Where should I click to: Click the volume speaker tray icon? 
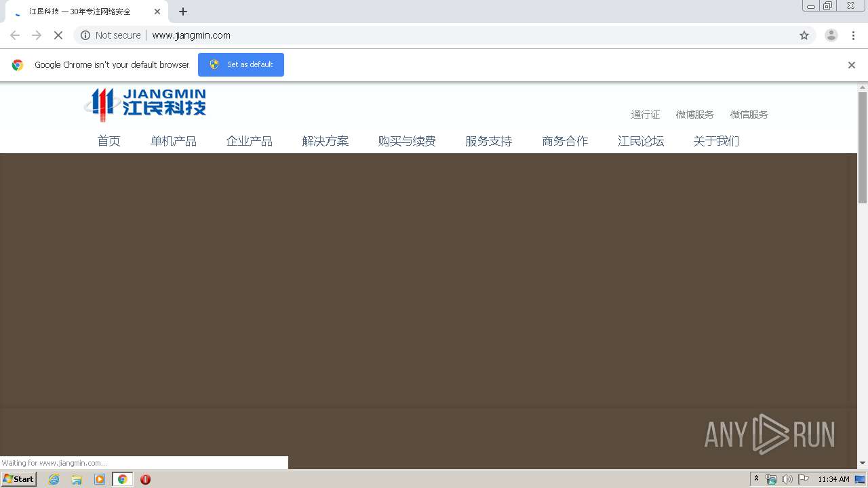787,479
